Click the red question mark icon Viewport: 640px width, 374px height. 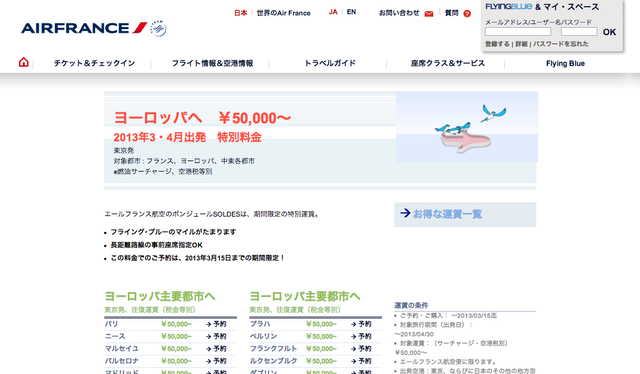click(467, 13)
